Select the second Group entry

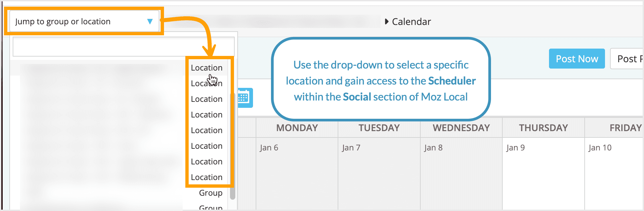210,207
